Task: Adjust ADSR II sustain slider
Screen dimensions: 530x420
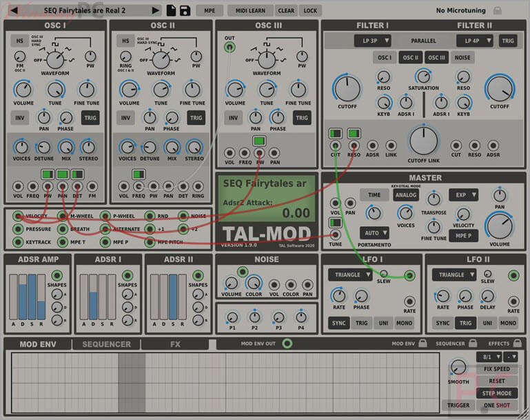Action: point(173,297)
